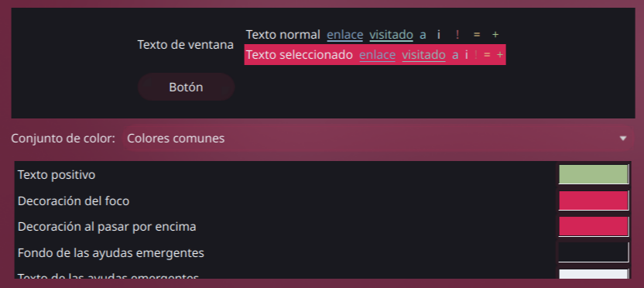Click the Texto normal preview text

click(283, 35)
